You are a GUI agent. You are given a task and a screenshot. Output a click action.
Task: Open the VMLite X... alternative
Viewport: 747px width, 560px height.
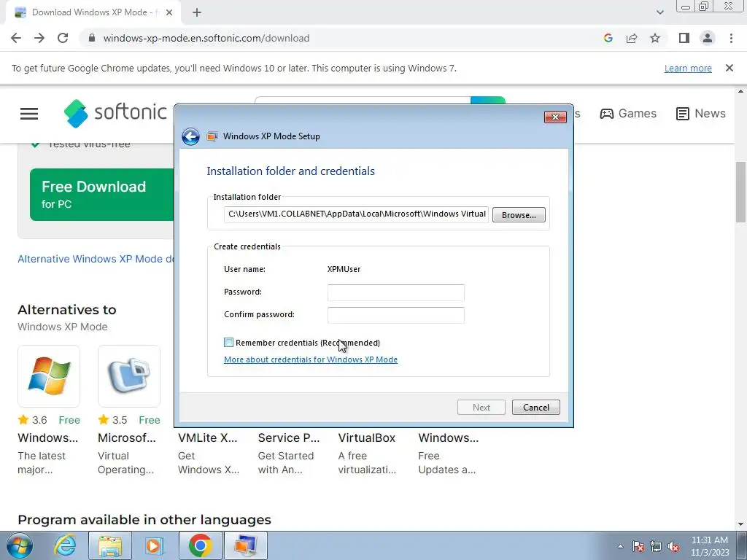pyautogui.click(x=208, y=437)
